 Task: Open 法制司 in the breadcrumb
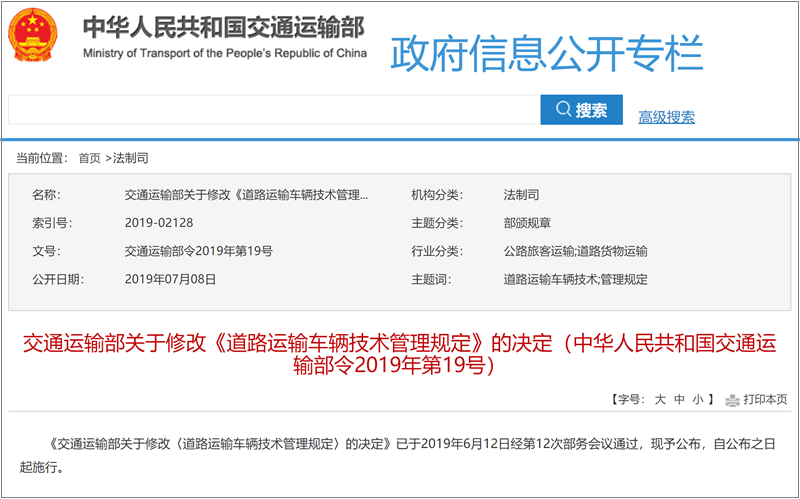(x=131, y=158)
